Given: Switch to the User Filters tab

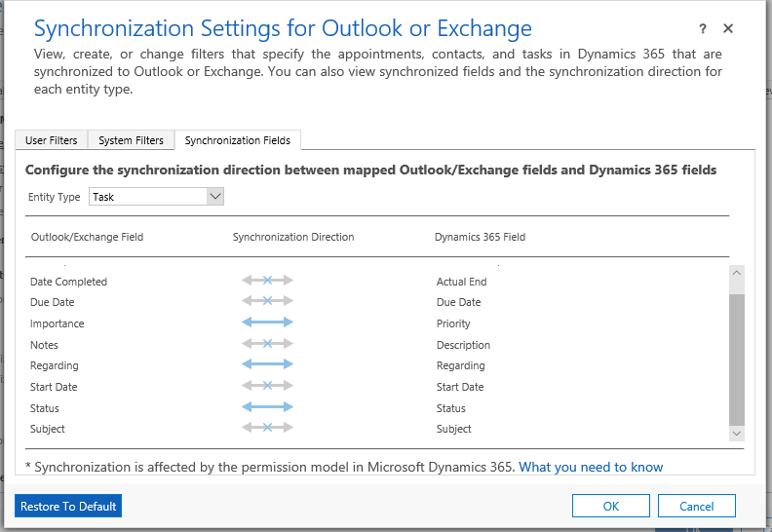Looking at the screenshot, I should pyautogui.click(x=52, y=140).
